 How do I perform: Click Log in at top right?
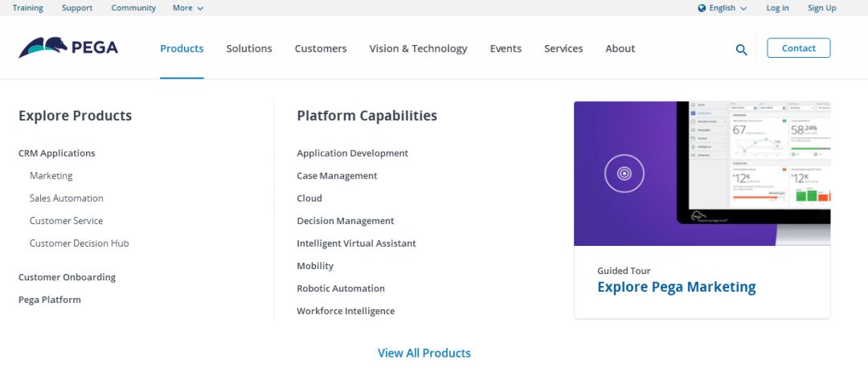(x=777, y=8)
